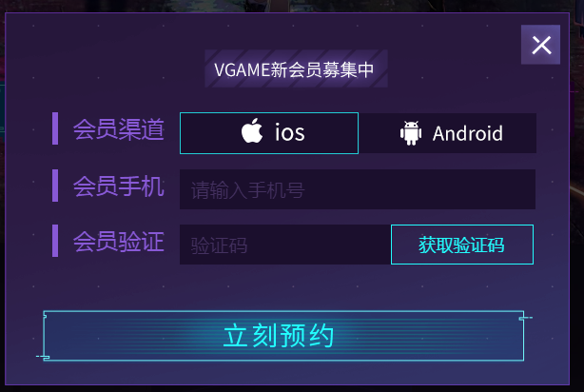This screenshot has height=392, width=584.
Task: Click the 获取验证码 button
Action: pyautogui.click(x=462, y=245)
